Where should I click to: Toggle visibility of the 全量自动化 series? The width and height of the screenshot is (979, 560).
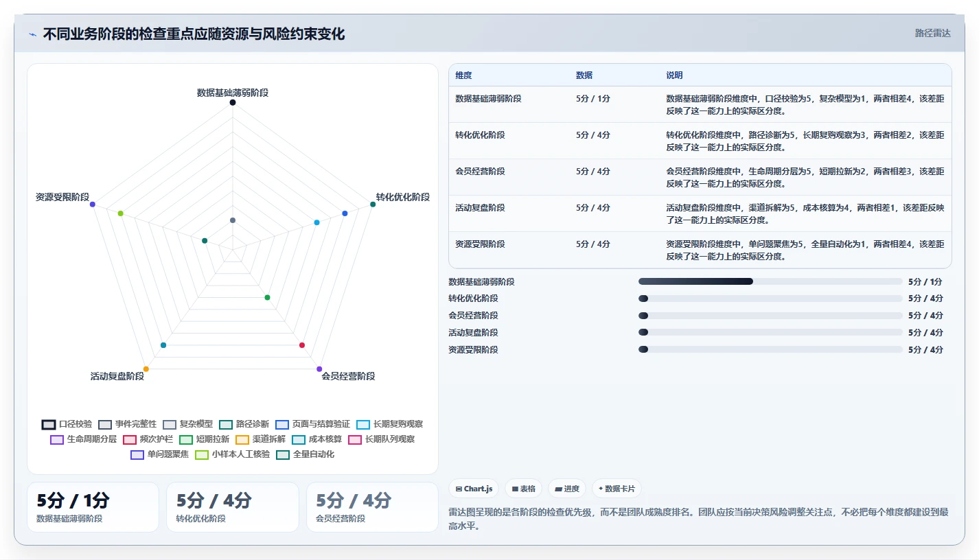[305, 454]
